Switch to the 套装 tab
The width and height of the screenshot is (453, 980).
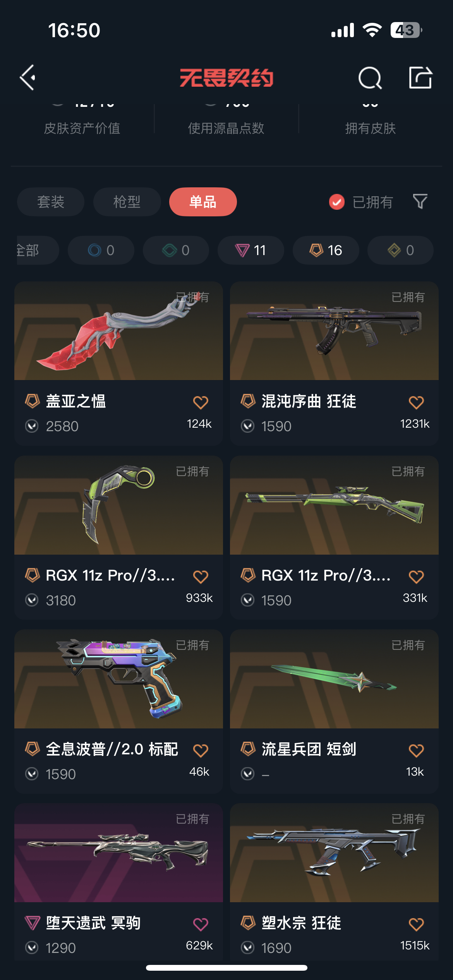(x=51, y=202)
